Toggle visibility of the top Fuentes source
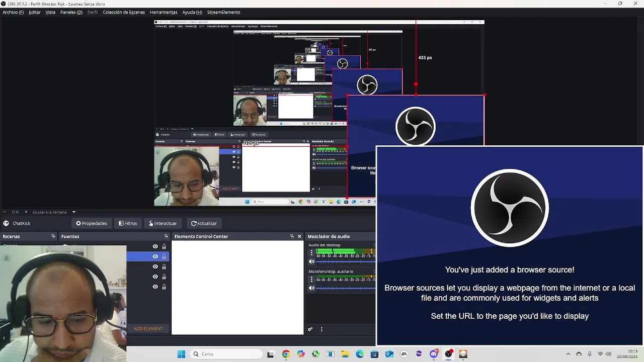644x362 pixels. tap(155, 246)
